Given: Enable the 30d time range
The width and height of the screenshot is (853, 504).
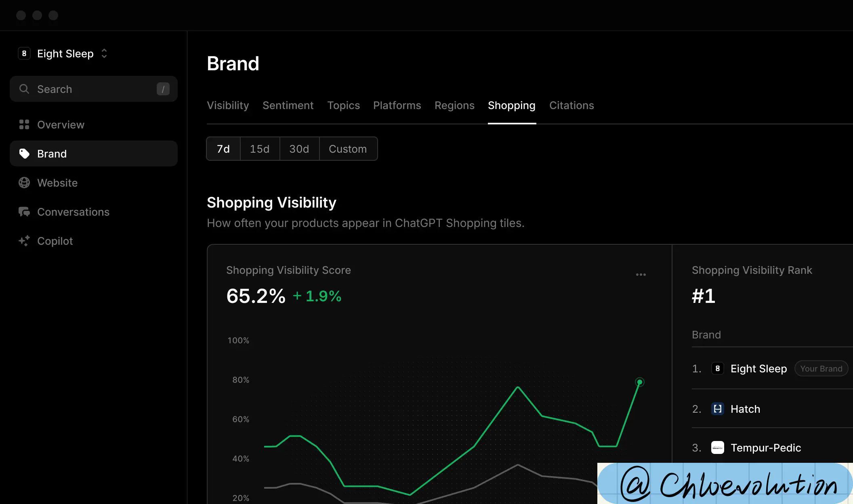Looking at the screenshot, I should (299, 149).
